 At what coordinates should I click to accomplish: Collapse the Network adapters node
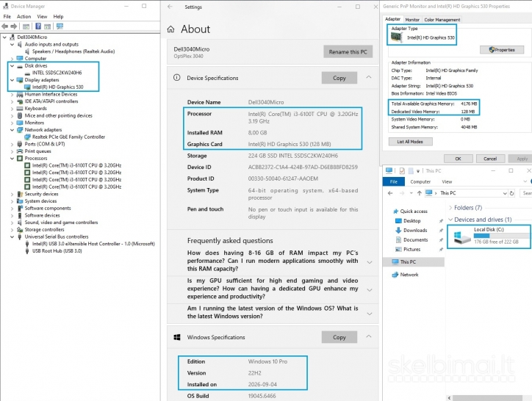click(12, 129)
